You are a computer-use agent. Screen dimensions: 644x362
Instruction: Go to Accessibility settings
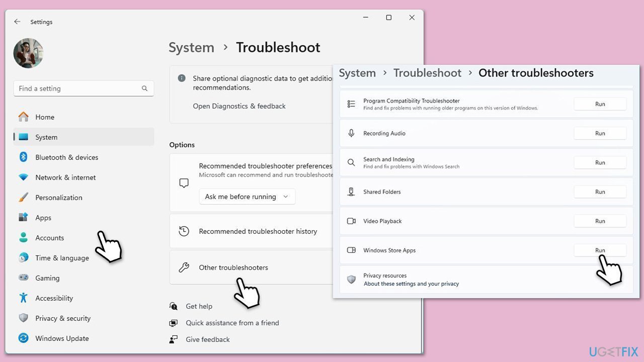pos(84,298)
